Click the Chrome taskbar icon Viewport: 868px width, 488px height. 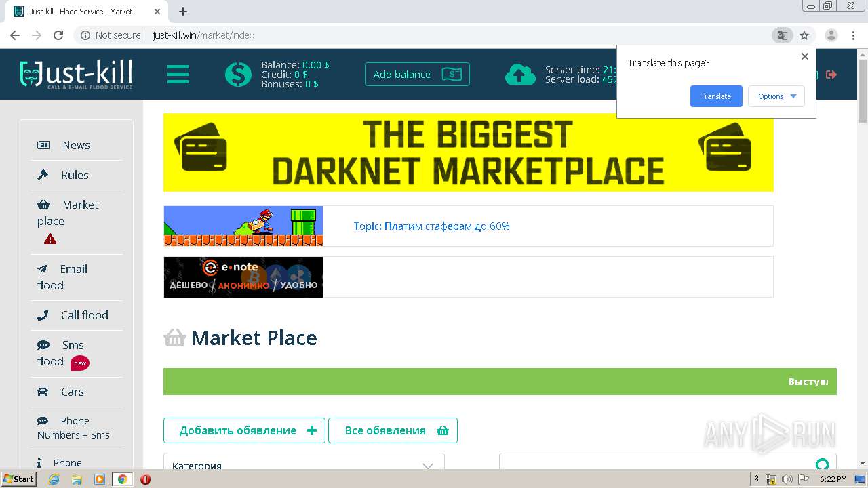(122, 479)
